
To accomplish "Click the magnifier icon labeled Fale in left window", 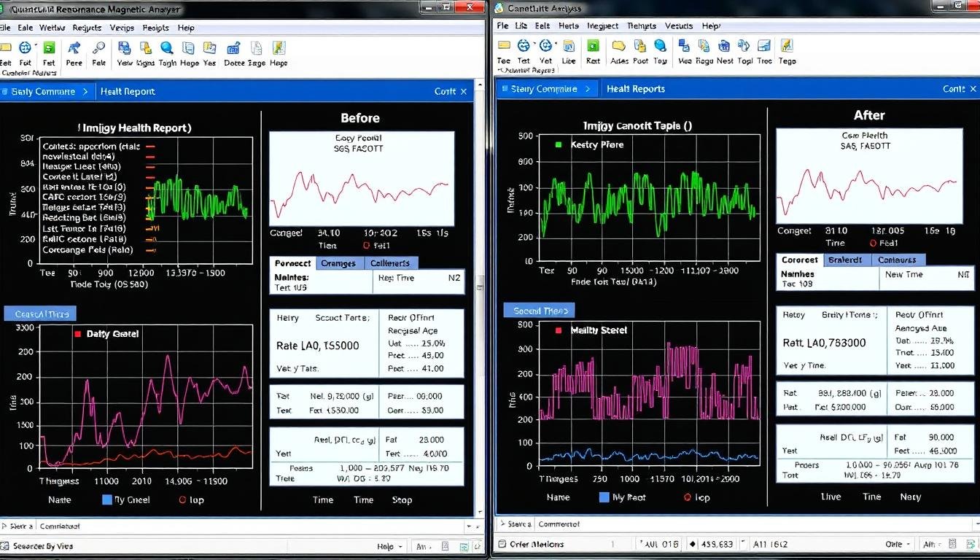I will click(99, 49).
